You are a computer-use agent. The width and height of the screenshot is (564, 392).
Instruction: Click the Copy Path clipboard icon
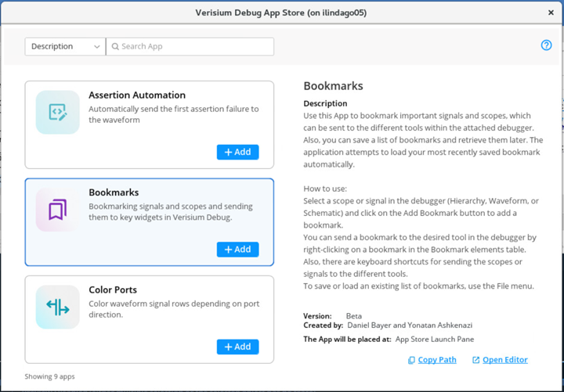411,360
